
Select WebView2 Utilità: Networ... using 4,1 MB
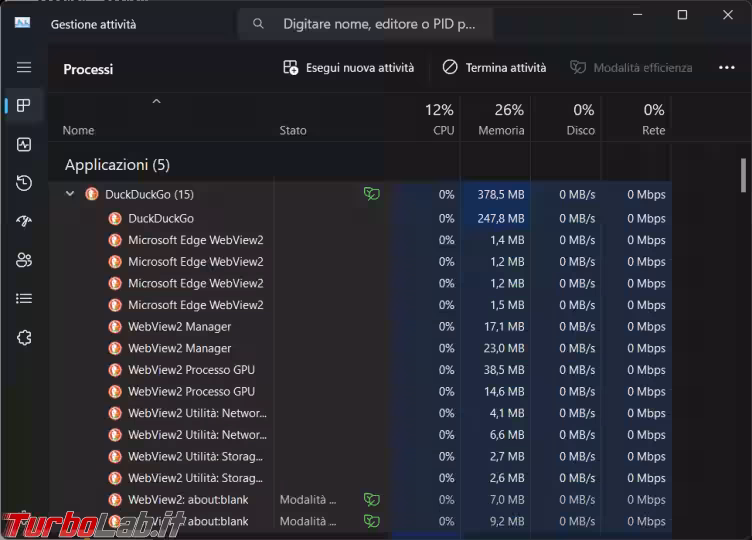coord(360,413)
